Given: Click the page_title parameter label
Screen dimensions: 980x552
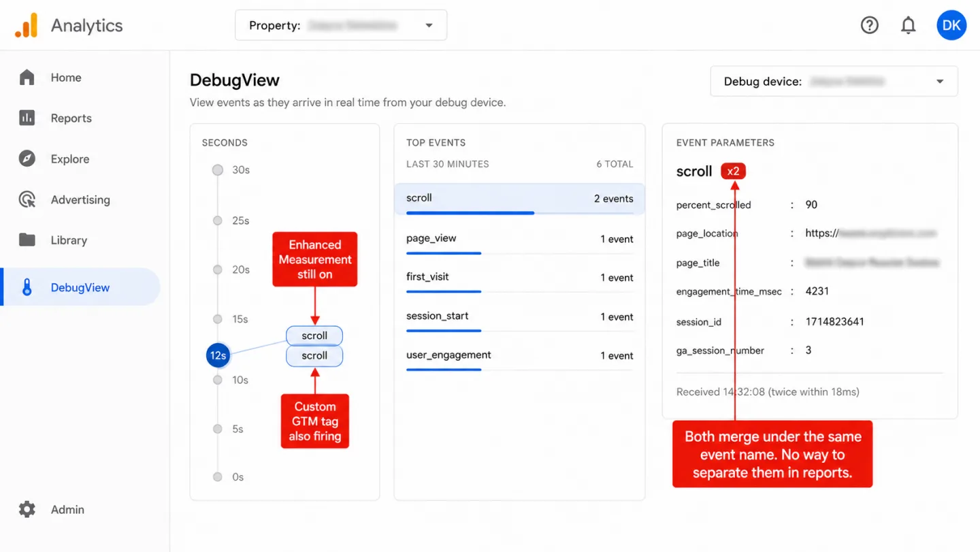Looking at the screenshot, I should [x=698, y=263].
